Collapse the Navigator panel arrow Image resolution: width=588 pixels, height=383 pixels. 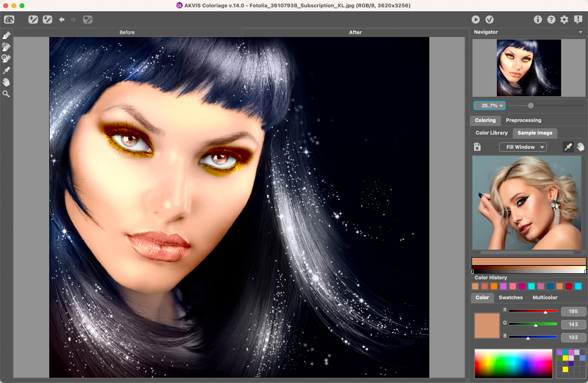point(581,32)
